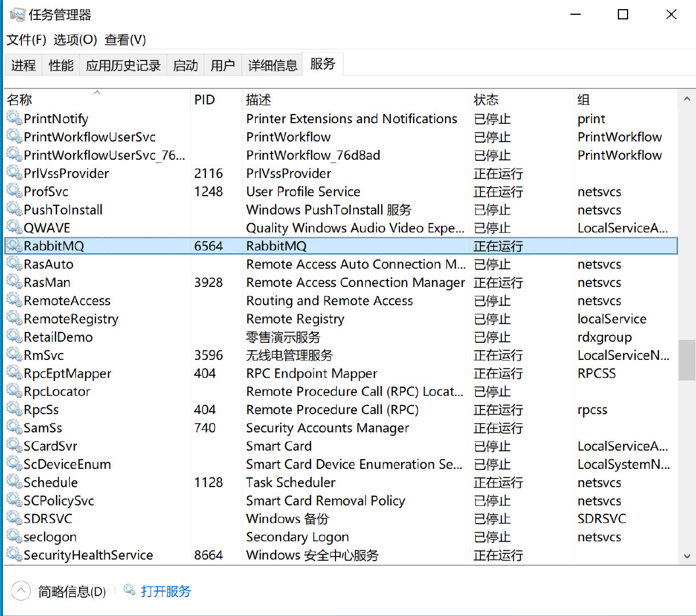Collapse details with 简略信息 arrow button
The height and width of the screenshot is (616, 696).
[x=21, y=591]
